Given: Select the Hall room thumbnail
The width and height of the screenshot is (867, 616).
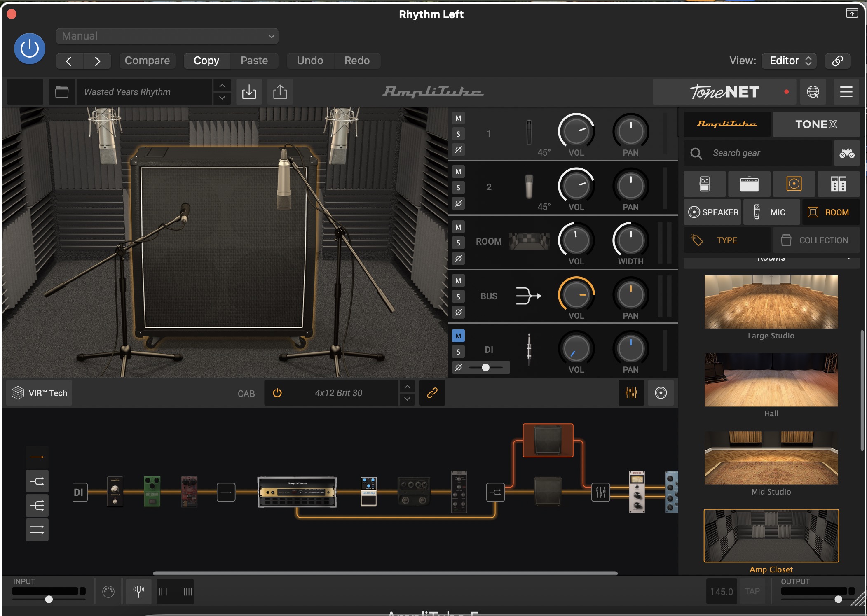Looking at the screenshot, I should (x=771, y=380).
